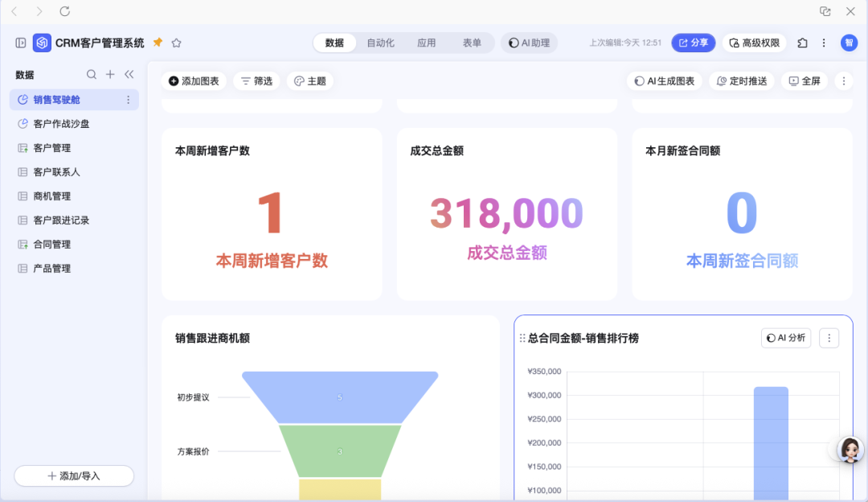The height and width of the screenshot is (502, 868).
Task: Click the 分享 button
Action: 694,43
